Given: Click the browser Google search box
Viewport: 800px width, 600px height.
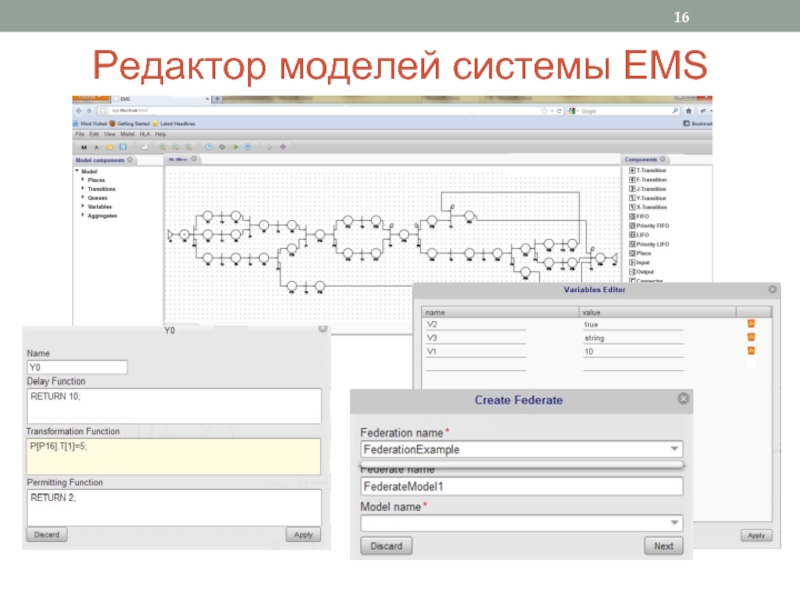Looking at the screenshot, I should click(625, 111).
